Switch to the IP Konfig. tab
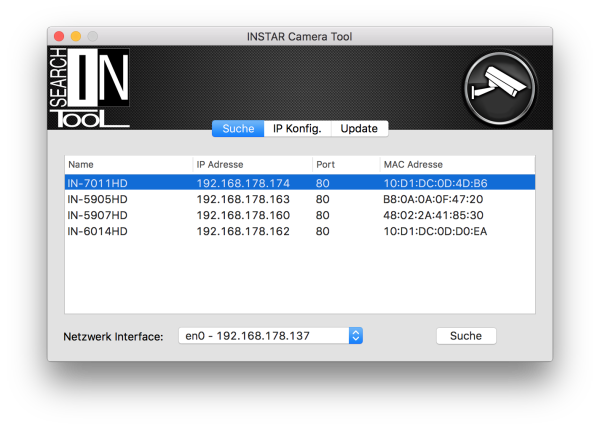This screenshot has width=600, height=429. (297, 129)
